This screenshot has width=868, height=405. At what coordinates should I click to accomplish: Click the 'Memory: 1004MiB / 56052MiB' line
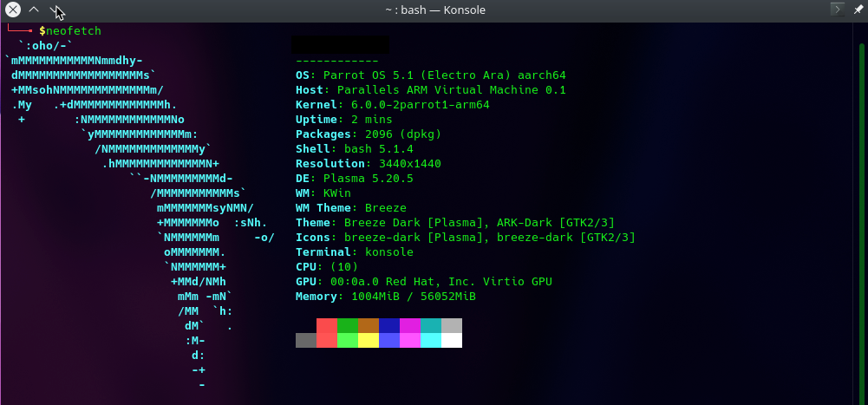coord(385,297)
